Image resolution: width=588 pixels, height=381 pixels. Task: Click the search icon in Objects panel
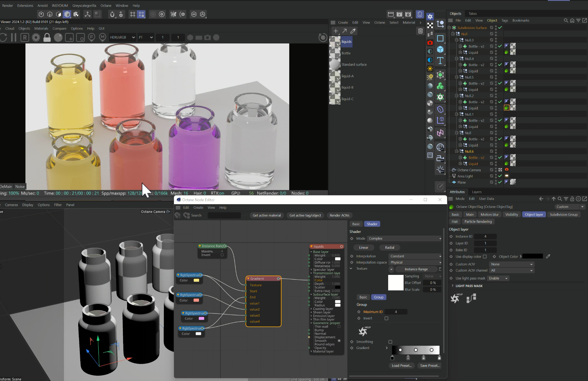tap(566, 20)
